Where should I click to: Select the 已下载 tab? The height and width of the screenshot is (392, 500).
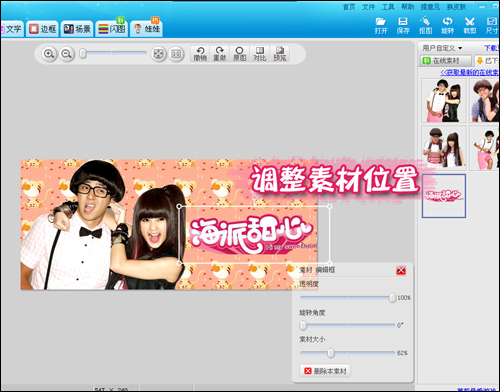coord(487,61)
